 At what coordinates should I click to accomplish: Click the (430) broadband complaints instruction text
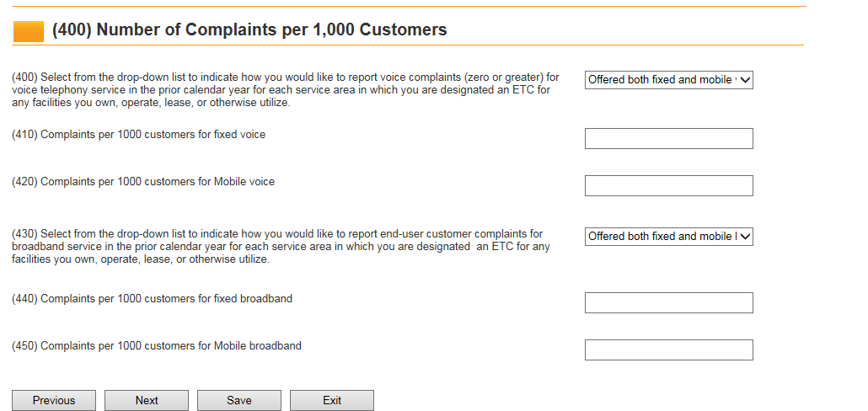(281, 247)
